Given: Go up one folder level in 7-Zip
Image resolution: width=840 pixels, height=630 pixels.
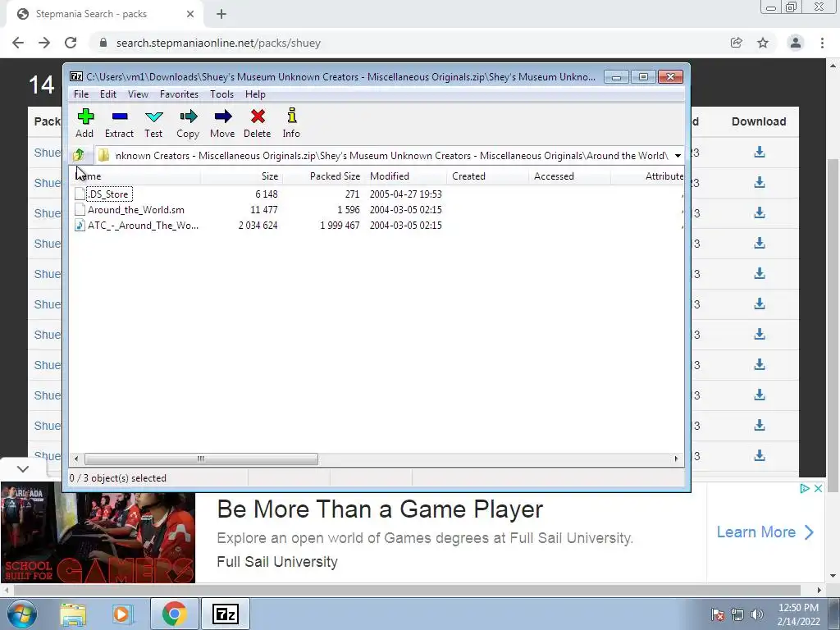Looking at the screenshot, I should (x=79, y=155).
